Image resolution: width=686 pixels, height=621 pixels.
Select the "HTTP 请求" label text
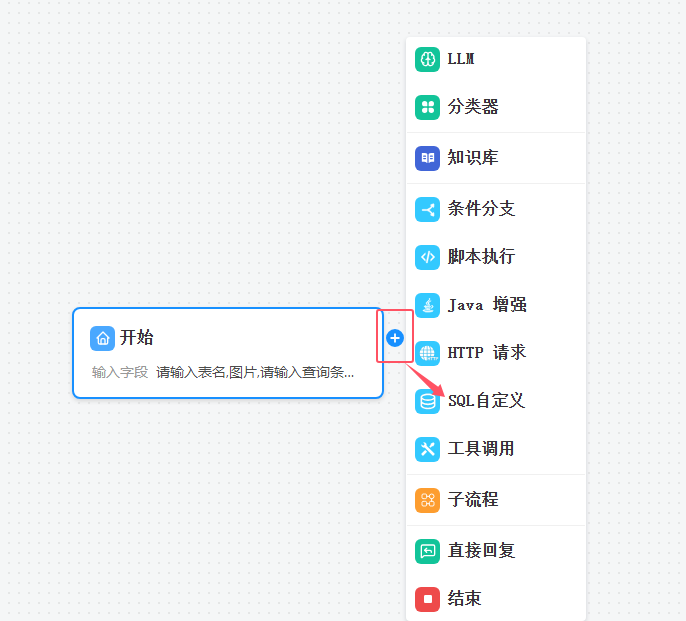point(487,353)
